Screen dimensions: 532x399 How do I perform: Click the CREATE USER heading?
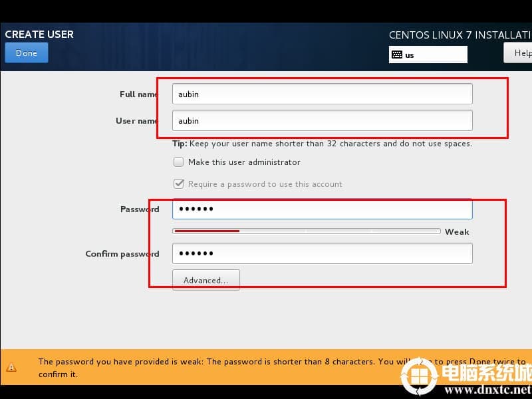click(x=39, y=35)
